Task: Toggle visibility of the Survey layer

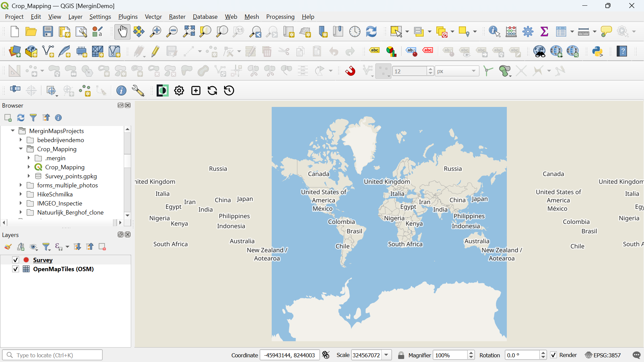Action: click(15, 260)
